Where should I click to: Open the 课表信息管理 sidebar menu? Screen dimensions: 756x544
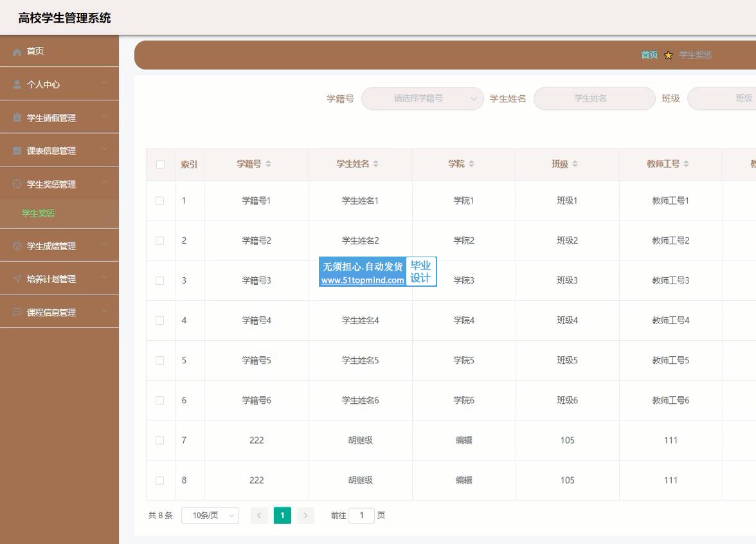point(59,150)
